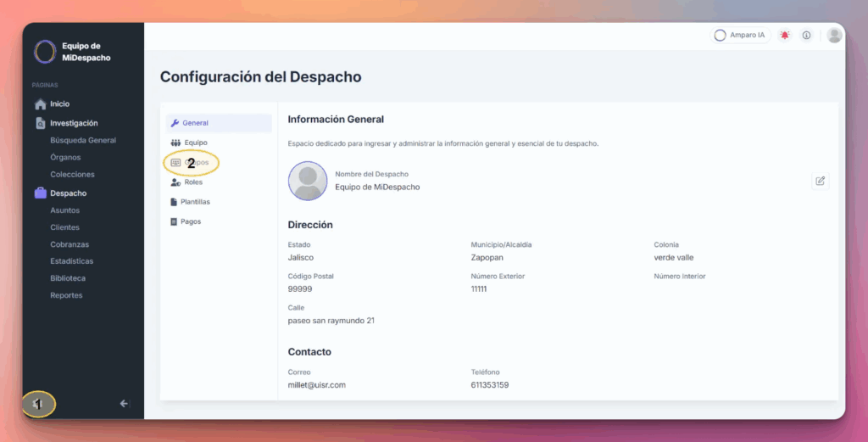Select the General settings tab
The width and height of the screenshot is (868, 442).
pyautogui.click(x=195, y=123)
